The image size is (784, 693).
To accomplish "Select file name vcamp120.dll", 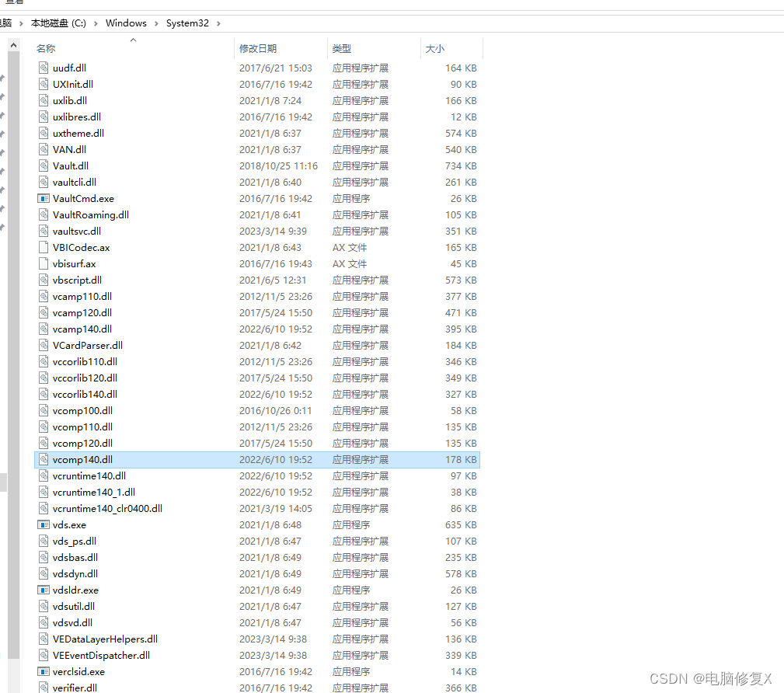I will click(82, 313).
